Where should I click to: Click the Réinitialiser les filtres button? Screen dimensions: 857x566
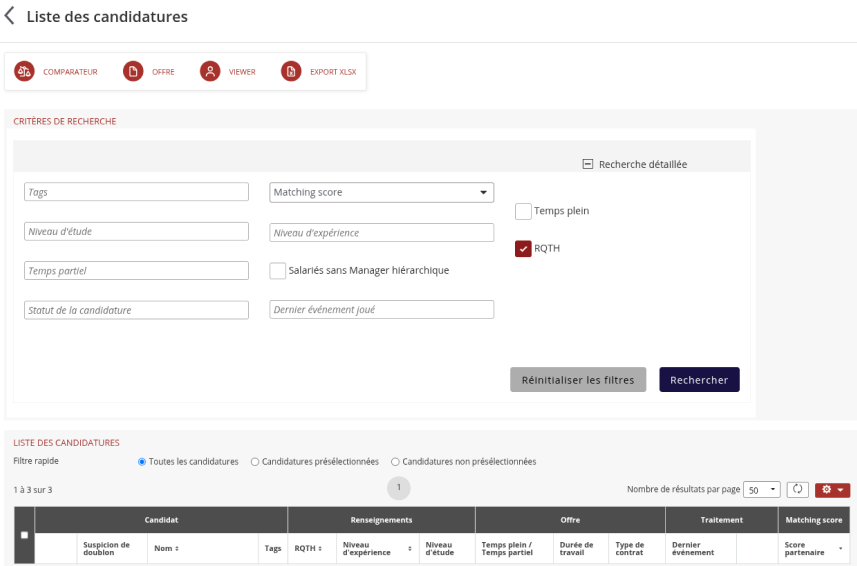tap(578, 380)
